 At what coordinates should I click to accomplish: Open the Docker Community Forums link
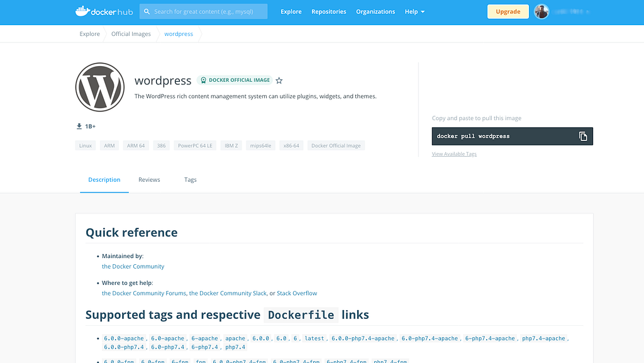[x=144, y=293]
